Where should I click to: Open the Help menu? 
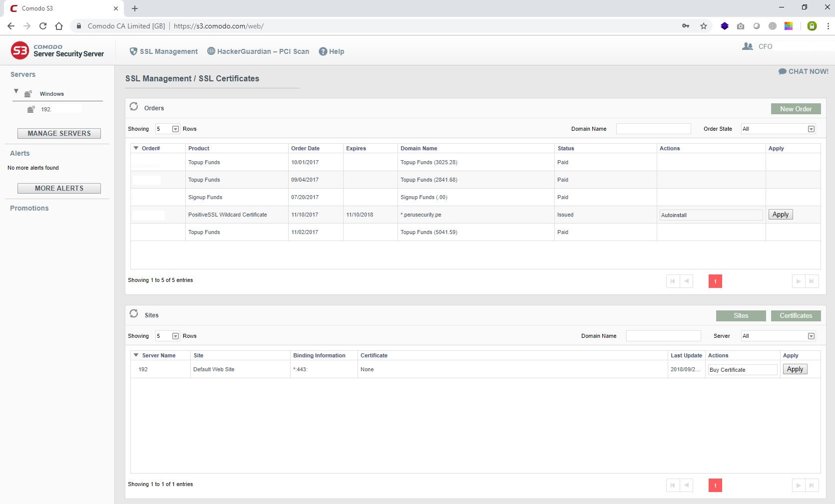point(332,51)
